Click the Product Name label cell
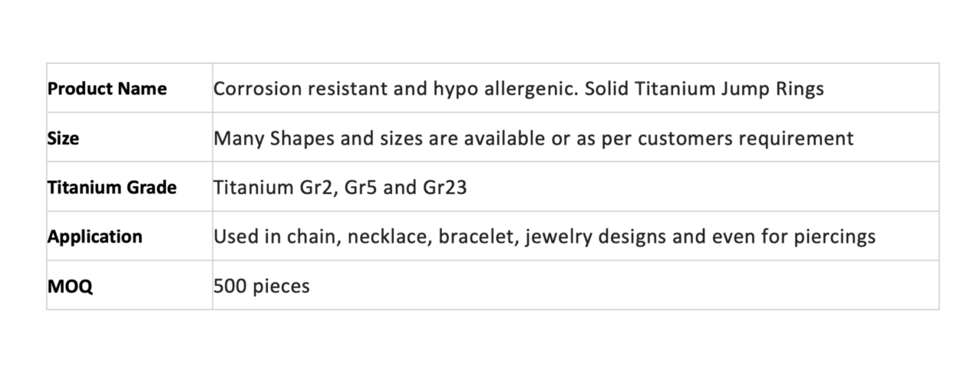 click(107, 89)
